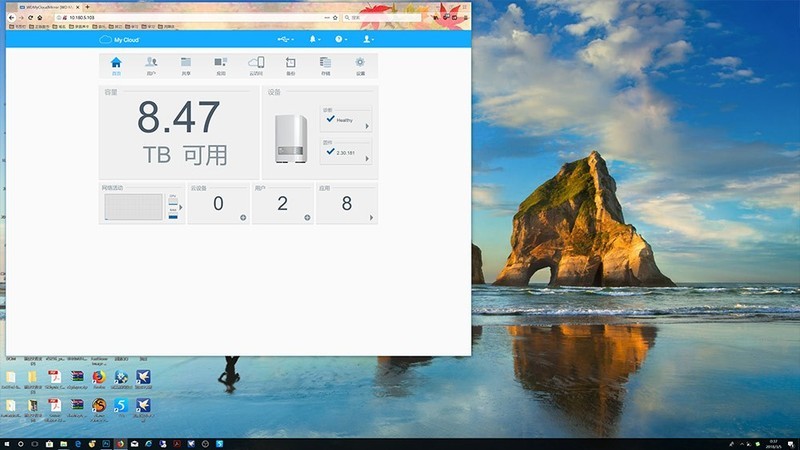Click the browser search box
The width and height of the screenshot is (800, 450).
coord(383,17)
